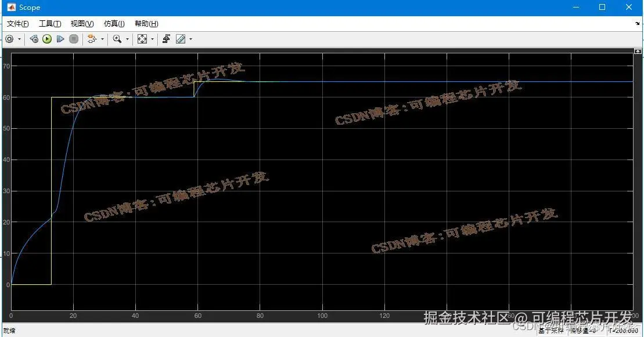Click y-axis tick label 50
Screen dimensions: 644x337
coord(6,129)
